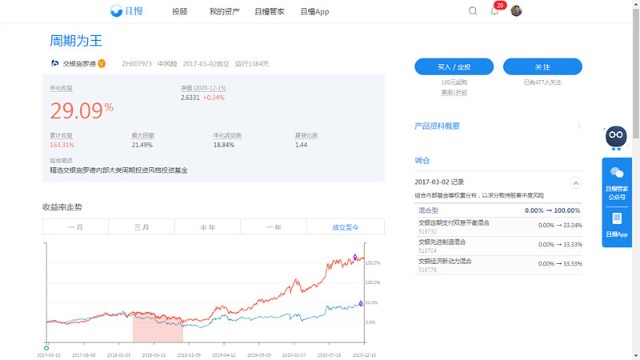Screen dimensions: 640x360
Task: Click the 关注 follow button
Action: 542,67
